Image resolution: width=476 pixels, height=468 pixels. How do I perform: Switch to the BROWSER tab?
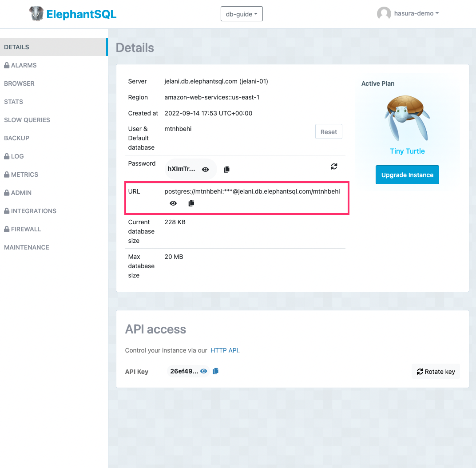19,83
